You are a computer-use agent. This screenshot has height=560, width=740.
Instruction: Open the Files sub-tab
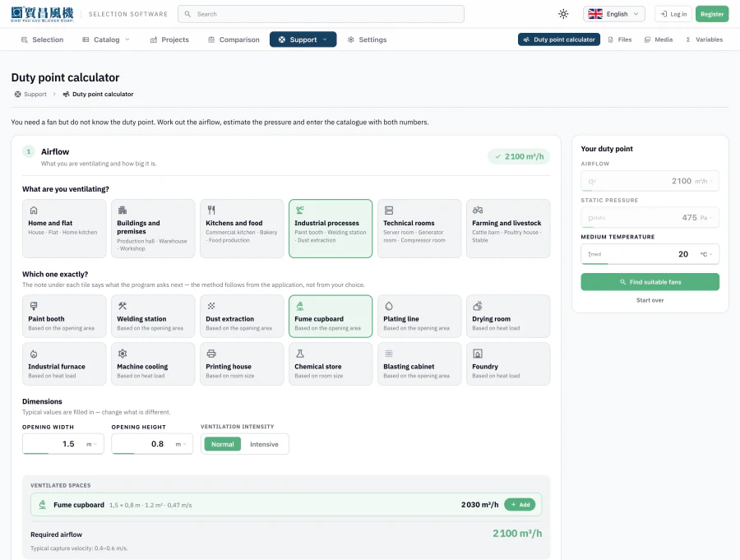pos(620,39)
